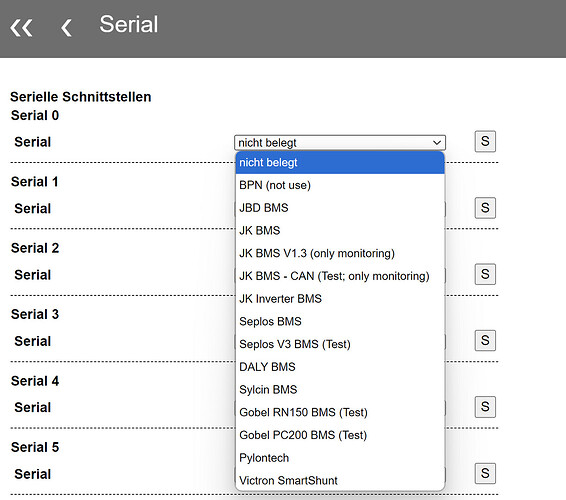Click the S button for Serial 5
Viewport: 566px width, 500px height.
point(485,473)
